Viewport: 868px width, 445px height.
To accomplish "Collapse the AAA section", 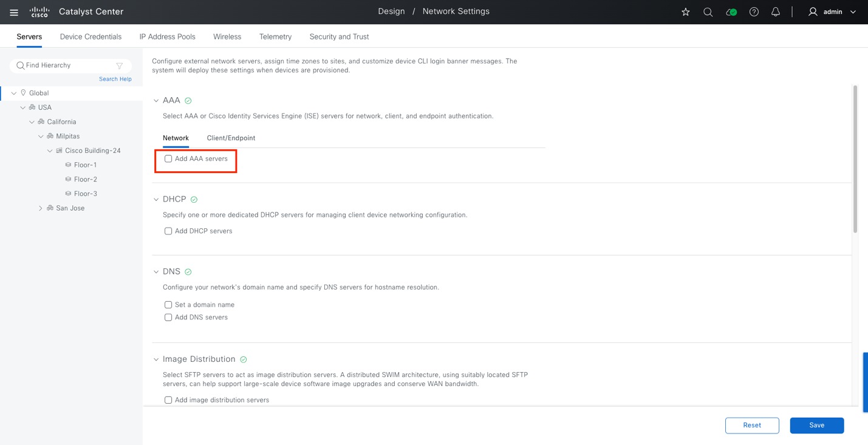I will (x=155, y=100).
